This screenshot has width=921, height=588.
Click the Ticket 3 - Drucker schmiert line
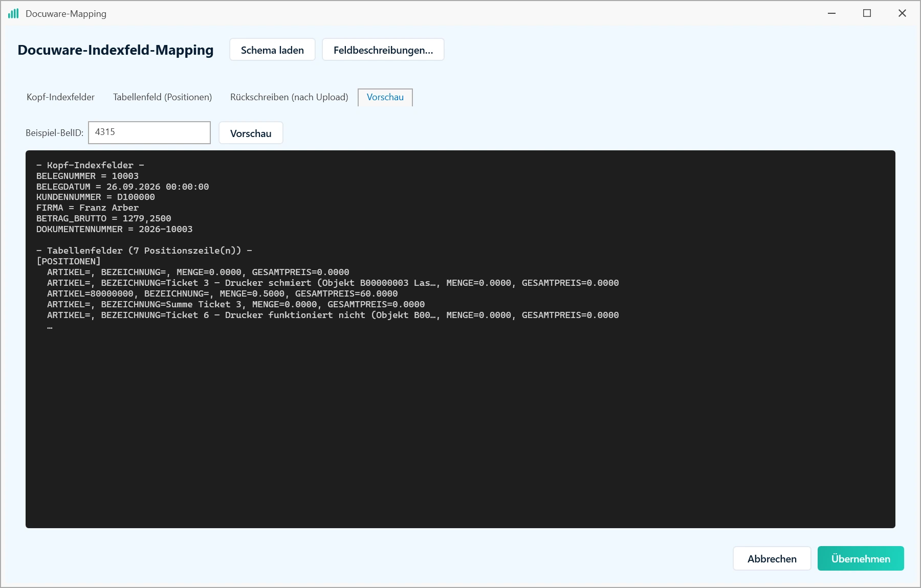tap(333, 283)
